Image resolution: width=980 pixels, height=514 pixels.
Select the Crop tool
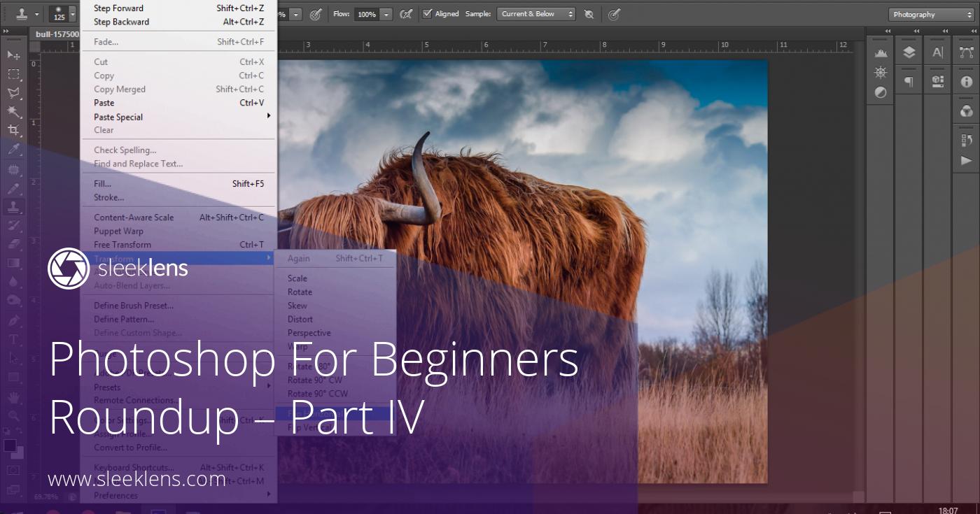coord(13,130)
